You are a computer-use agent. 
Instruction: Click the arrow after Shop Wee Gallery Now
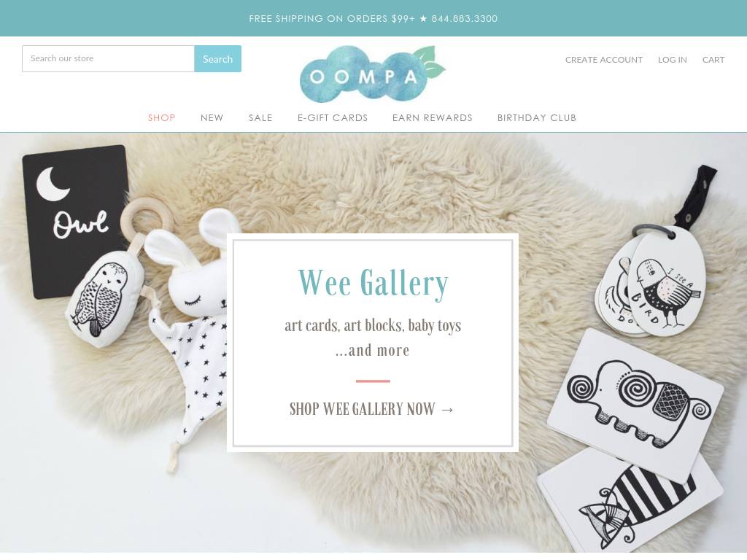coord(447,410)
